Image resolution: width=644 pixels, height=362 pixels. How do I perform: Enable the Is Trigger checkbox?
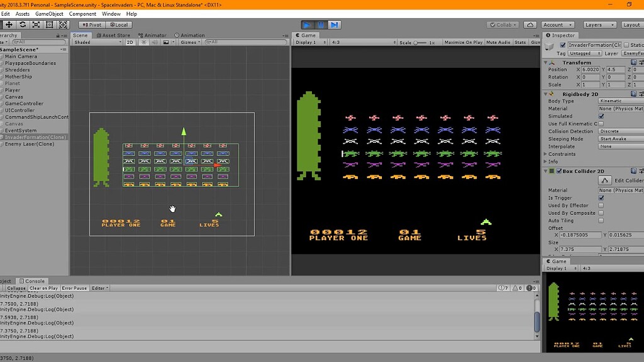click(x=601, y=197)
